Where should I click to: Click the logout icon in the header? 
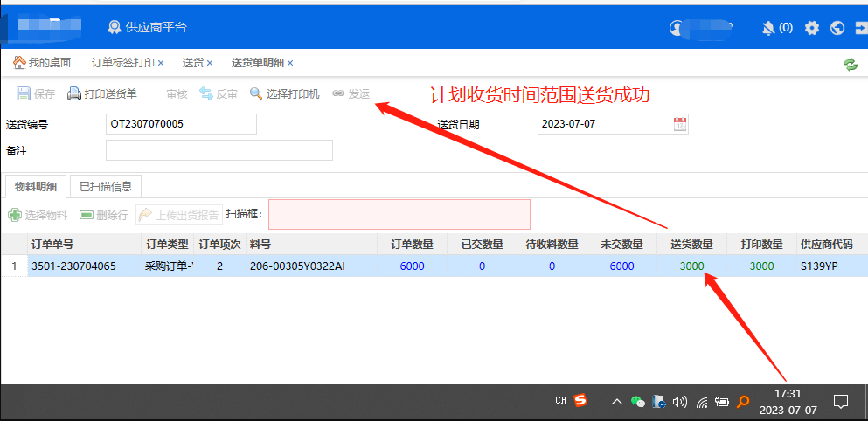pyautogui.click(x=859, y=28)
